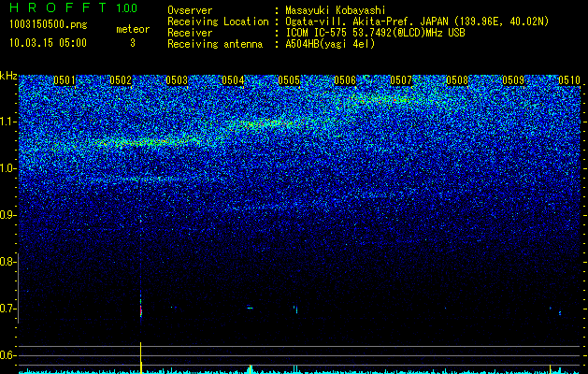Click the 0.9 frequency axis label
This screenshot has height=374, width=588.
pyautogui.click(x=7, y=215)
